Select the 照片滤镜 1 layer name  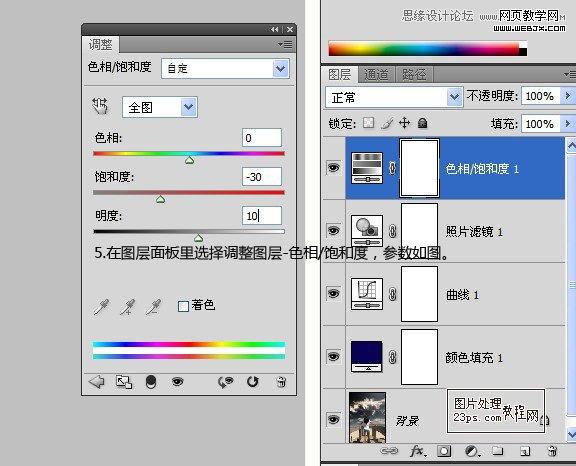tap(474, 232)
